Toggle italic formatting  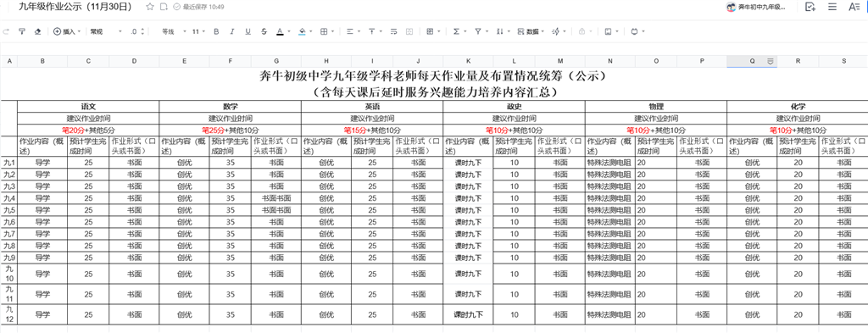tap(232, 31)
